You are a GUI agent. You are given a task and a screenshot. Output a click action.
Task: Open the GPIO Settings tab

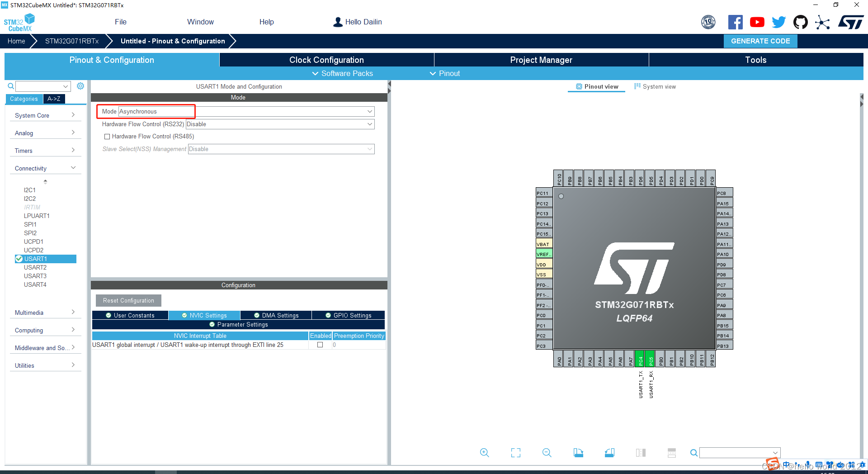(348, 315)
